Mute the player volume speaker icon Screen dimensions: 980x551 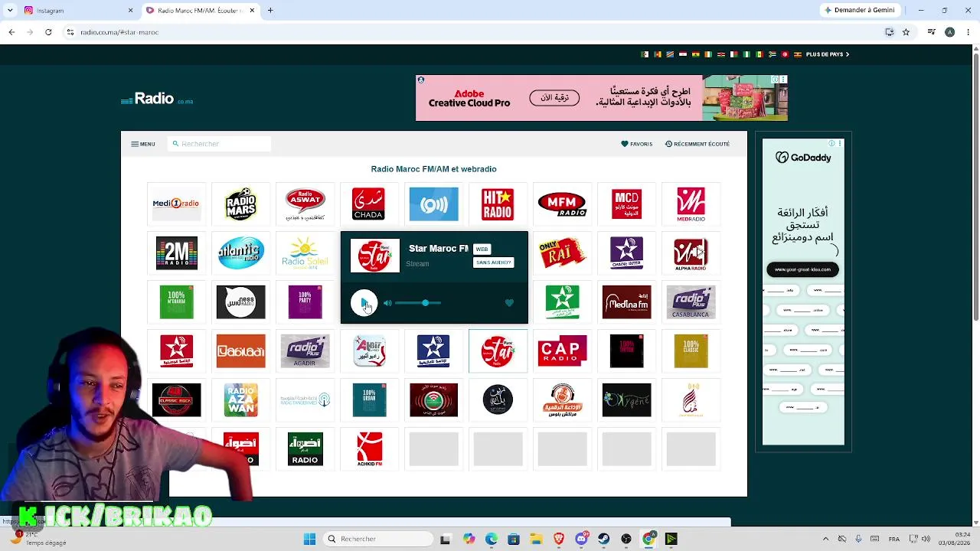pyautogui.click(x=387, y=303)
